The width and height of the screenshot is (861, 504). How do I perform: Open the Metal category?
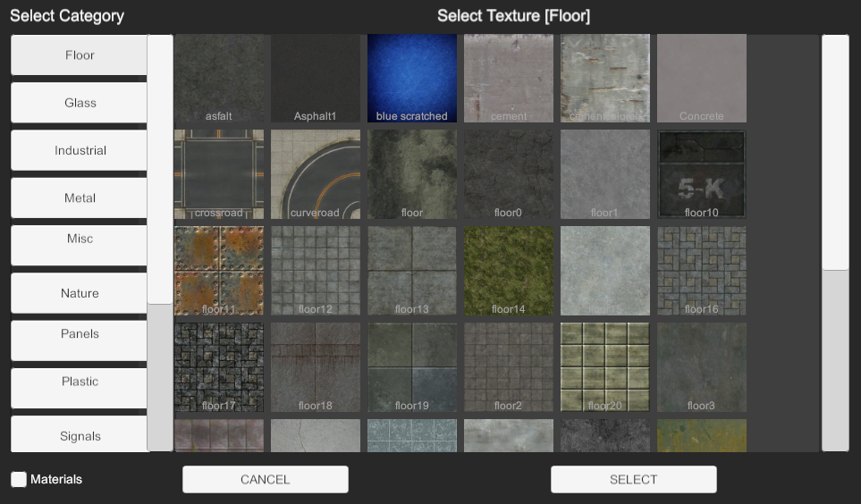point(79,197)
